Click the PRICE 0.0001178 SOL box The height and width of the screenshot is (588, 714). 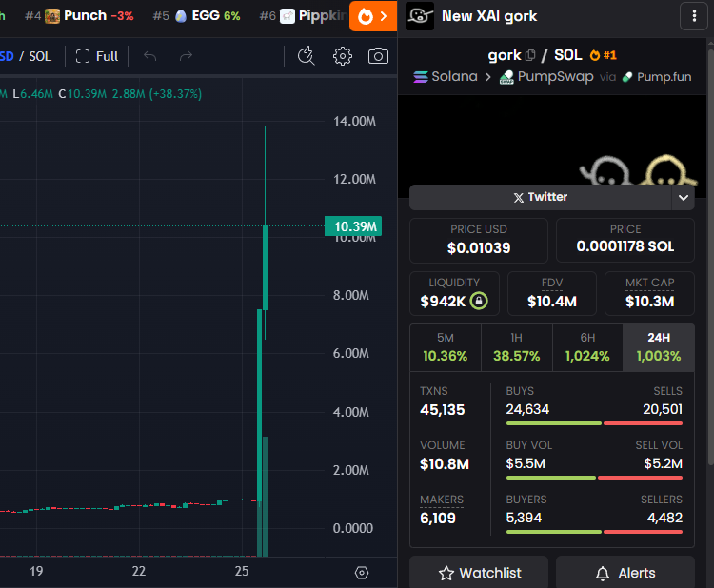pyautogui.click(x=625, y=241)
